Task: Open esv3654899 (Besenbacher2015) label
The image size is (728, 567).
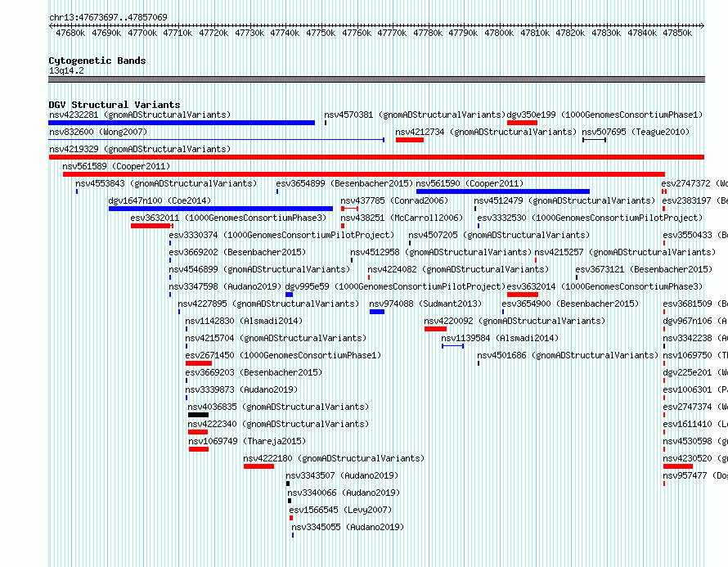Action: coord(344,183)
